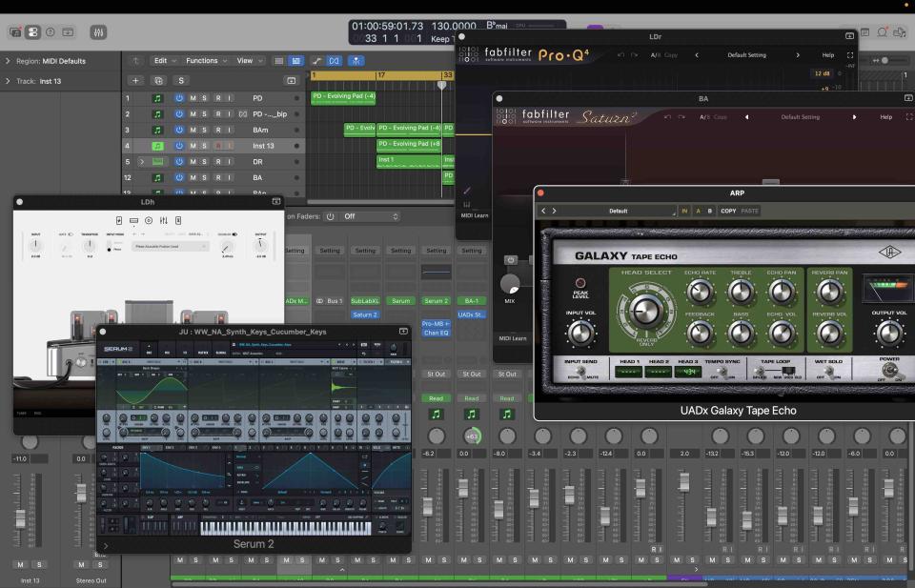The width and height of the screenshot is (915, 588).
Task: Select the Saturn 2 plugin slot in the mixer
Action: (365, 314)
